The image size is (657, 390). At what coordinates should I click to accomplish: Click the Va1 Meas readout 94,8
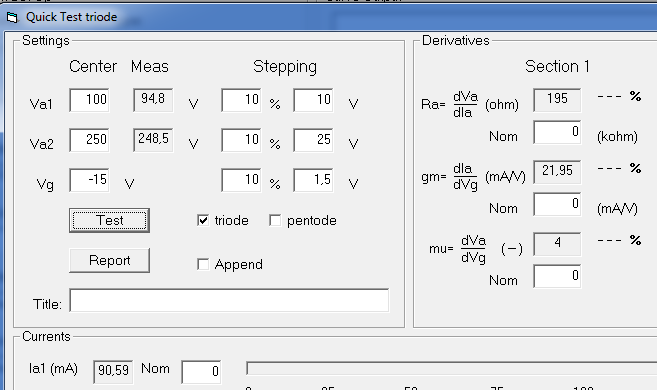click(x=153, y=100)
